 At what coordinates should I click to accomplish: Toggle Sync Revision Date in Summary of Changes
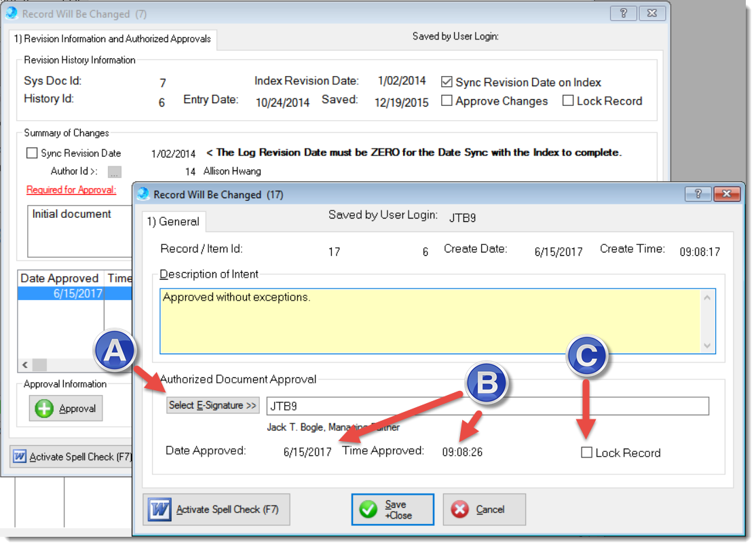pyautogui.click(x=32, y=153)
